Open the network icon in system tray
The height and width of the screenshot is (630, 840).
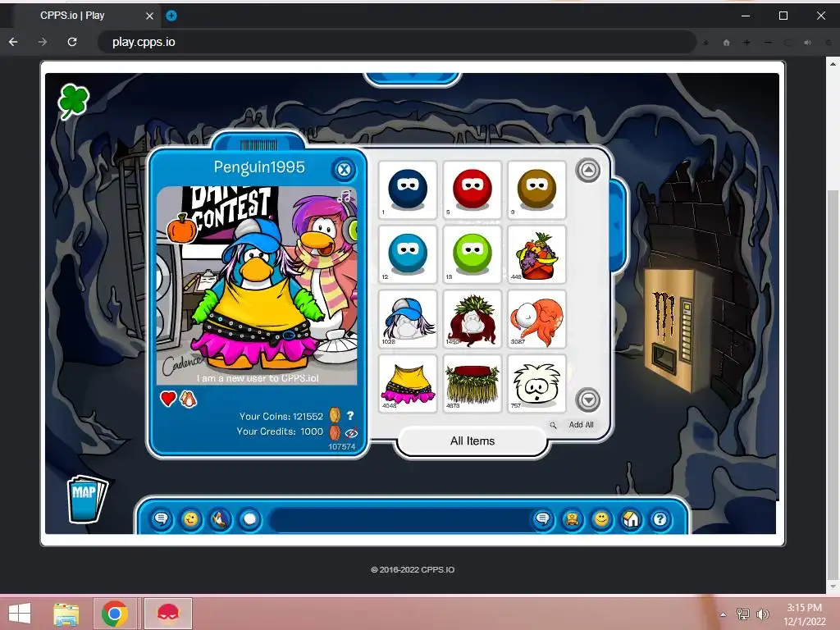[743, 614]
